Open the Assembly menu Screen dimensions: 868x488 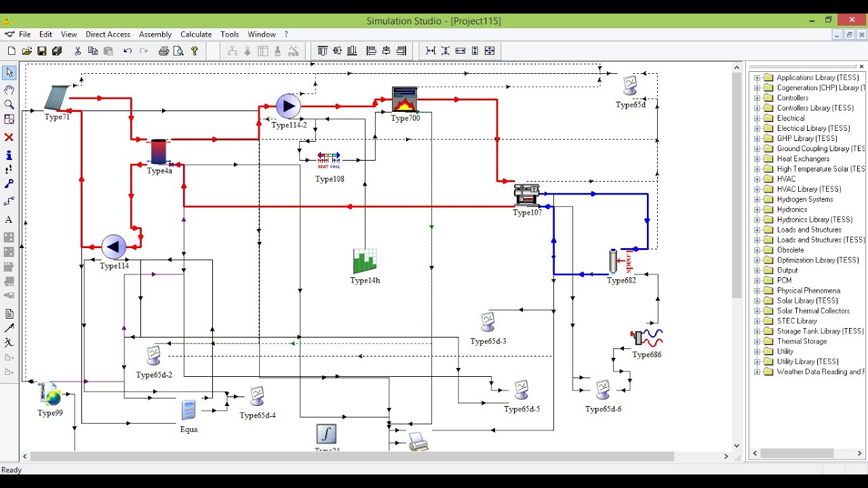pos(155,35)
